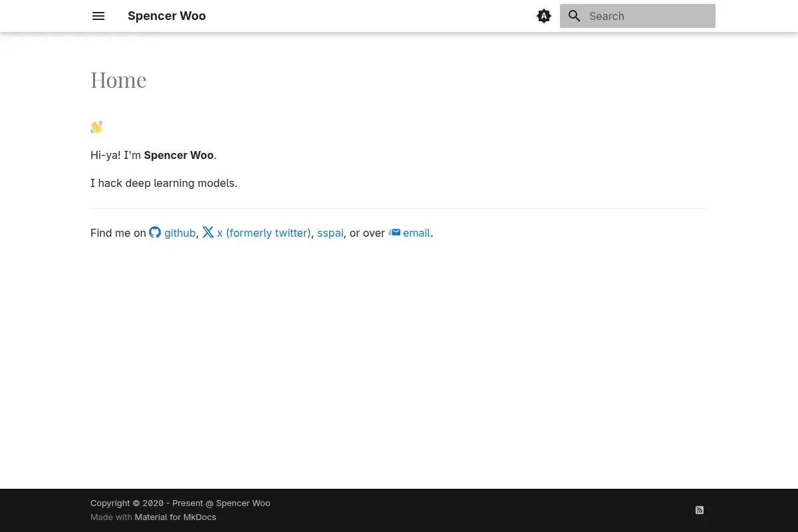Click the waving hand emoji

pos(96,127)
